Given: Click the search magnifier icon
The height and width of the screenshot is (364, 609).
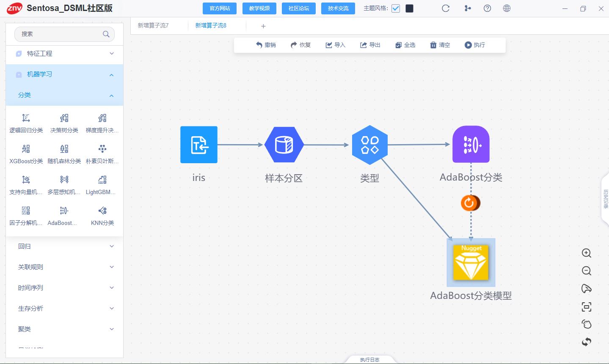Looking at the screenshot, I should pyautogui.click(x=106, y=34).
